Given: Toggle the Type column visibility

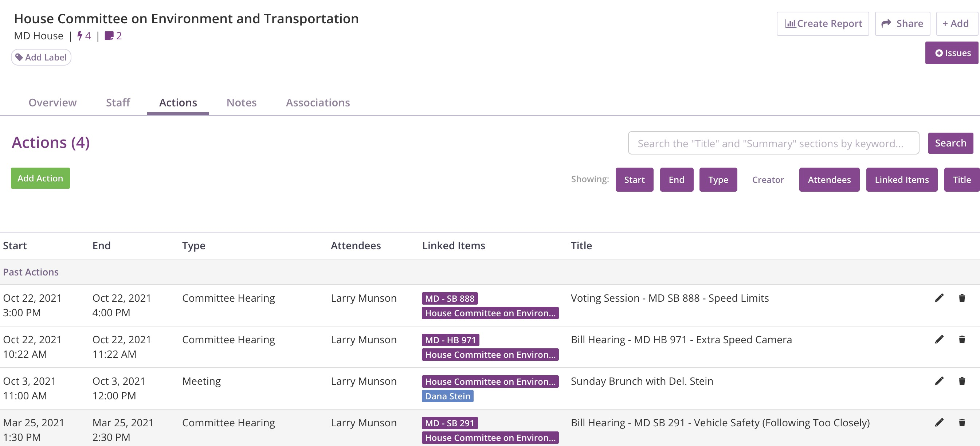Looking at the screenshot, I should (718, 180).
